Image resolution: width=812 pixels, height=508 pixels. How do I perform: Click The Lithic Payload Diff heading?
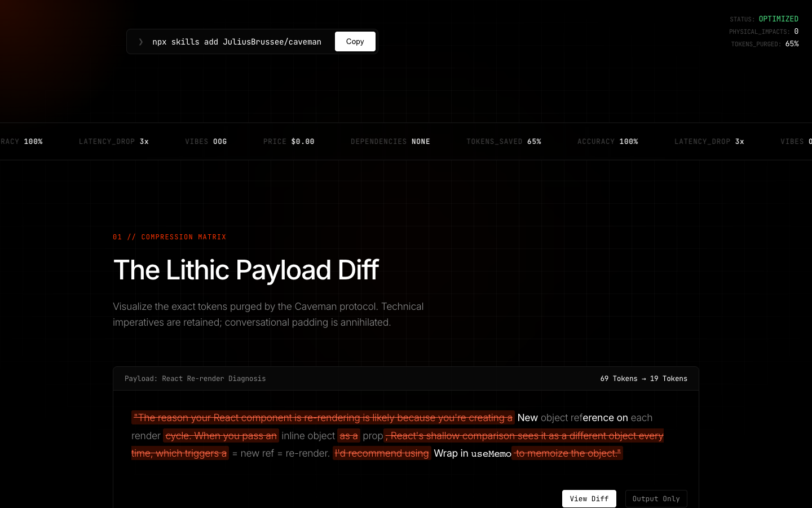[246, 270]
